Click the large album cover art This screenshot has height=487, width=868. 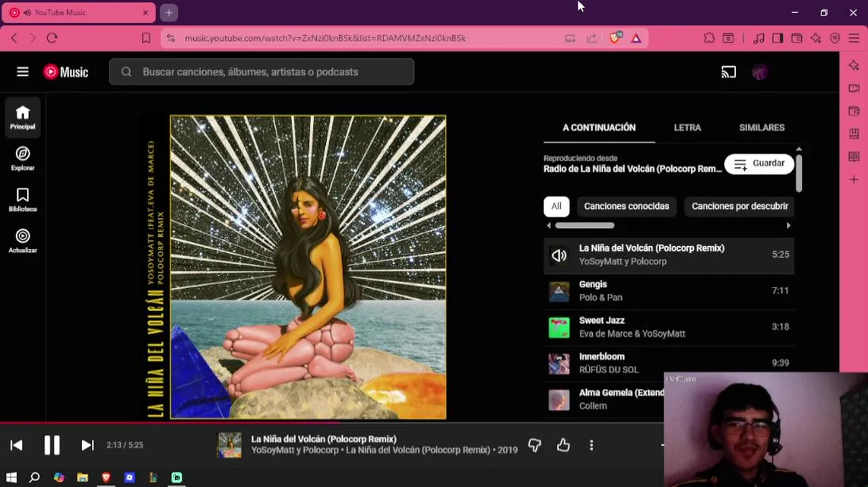pos(308,267)
